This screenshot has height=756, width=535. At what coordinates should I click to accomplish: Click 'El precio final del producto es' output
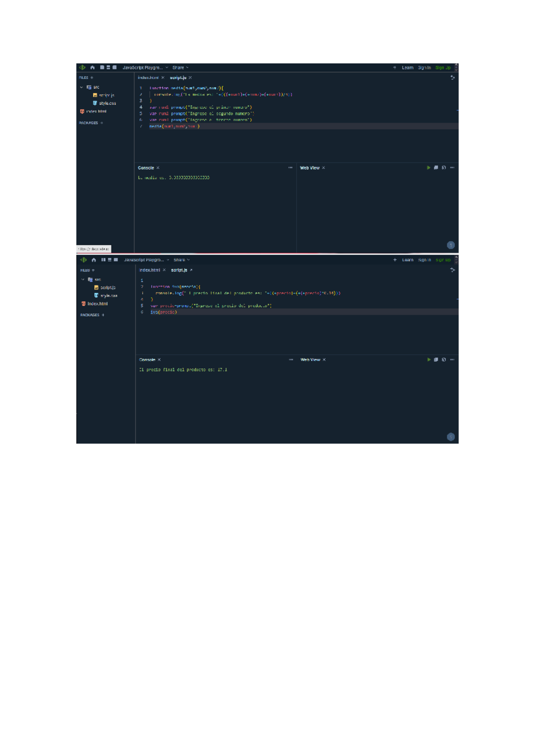tap(183, 370)
